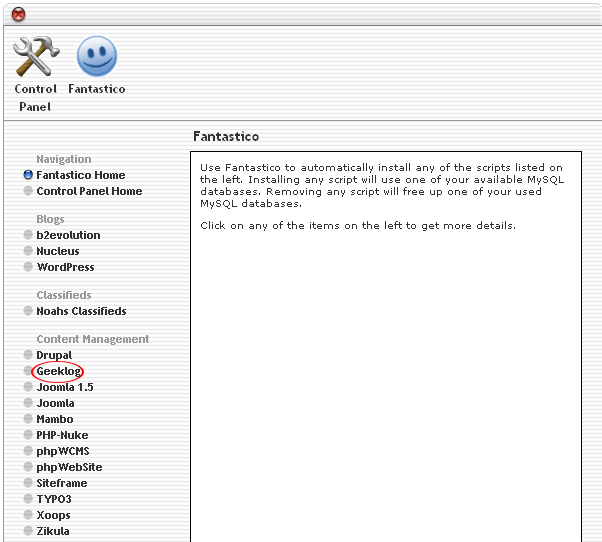Image resolution: width=602 pixels, height=542 pixels.
Task: Click the bullet next to phpWebSite
Action: pyautogui.click(x=28, y=467)
